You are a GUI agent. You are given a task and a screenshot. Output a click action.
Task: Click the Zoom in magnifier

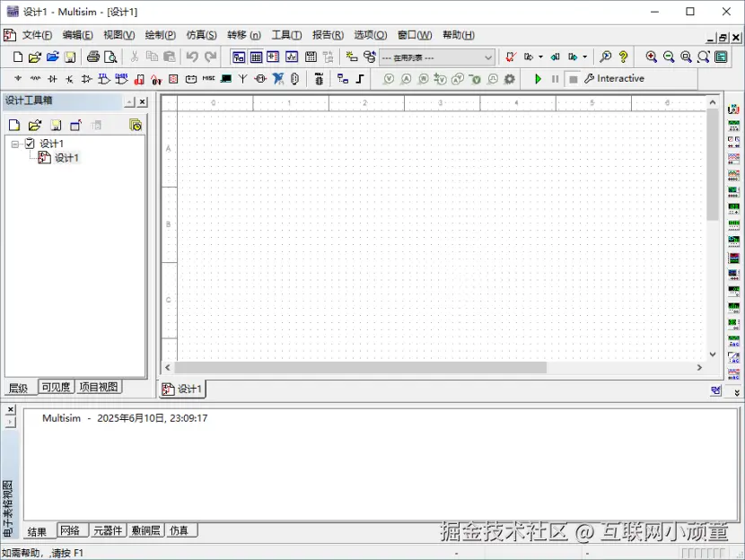tap(651, 57)
